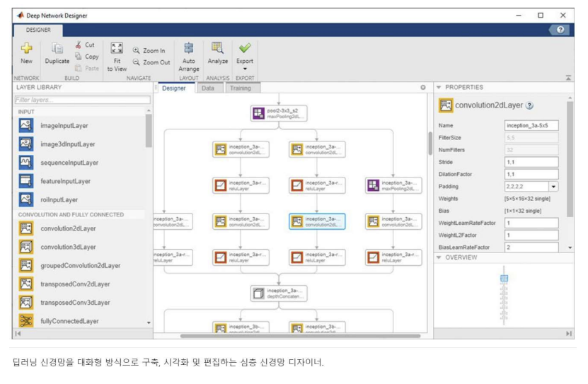
Task: Click Auto Arrange layout icon
Action: click(x=189, y=48)
